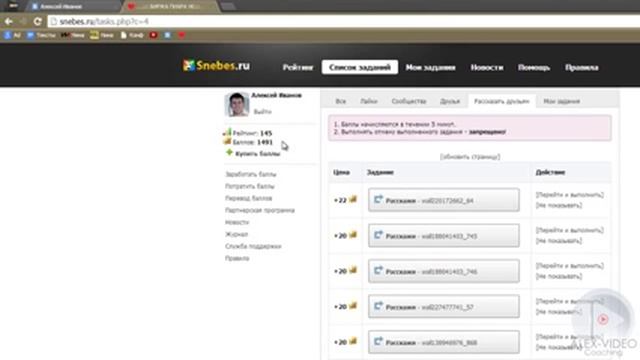The width and height of the screenshot is (640, 360).
Task: Click the Расскажи button for wall…_868
Action: coord(444,342)
